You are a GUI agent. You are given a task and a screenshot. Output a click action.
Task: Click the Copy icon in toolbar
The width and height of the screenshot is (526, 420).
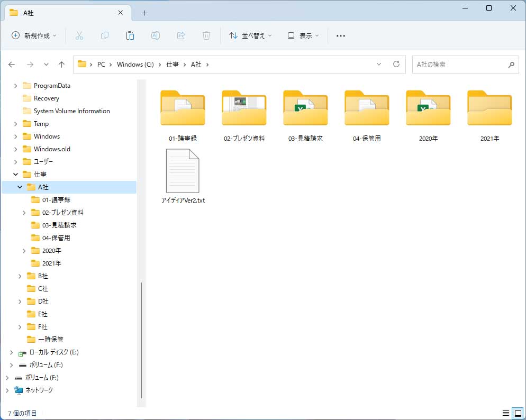pyautogui.click(x=105, y=35)
